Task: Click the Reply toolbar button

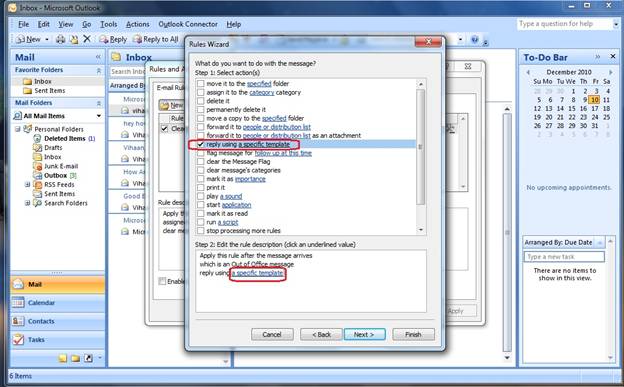Action: coord(113,39)
